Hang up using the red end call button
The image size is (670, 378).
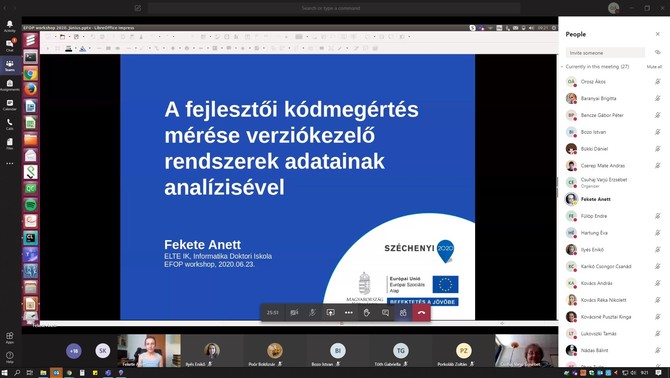coord(421,313)
